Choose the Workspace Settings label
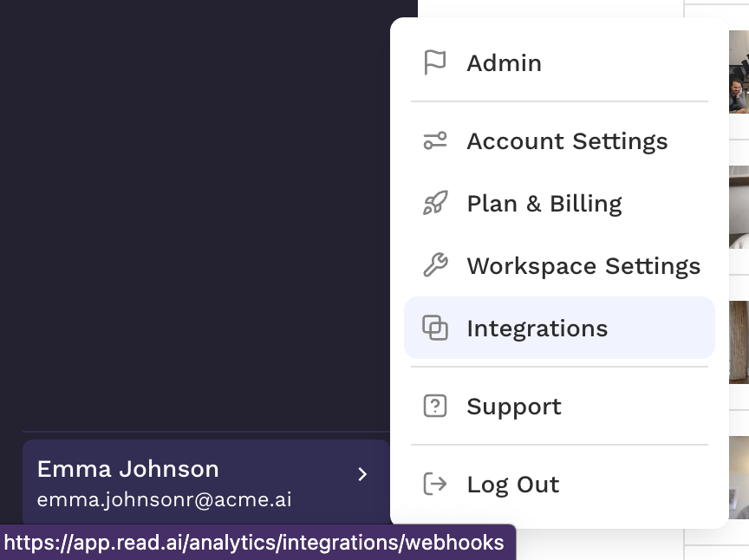This screenshot has width=749, height=560. (583, 266)
